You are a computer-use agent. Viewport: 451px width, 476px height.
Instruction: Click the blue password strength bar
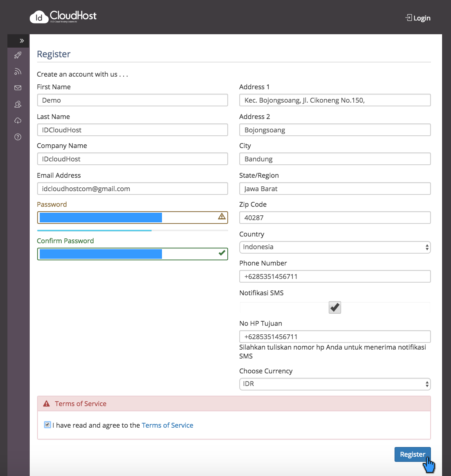pyautogui.click(x=94, y=231)
